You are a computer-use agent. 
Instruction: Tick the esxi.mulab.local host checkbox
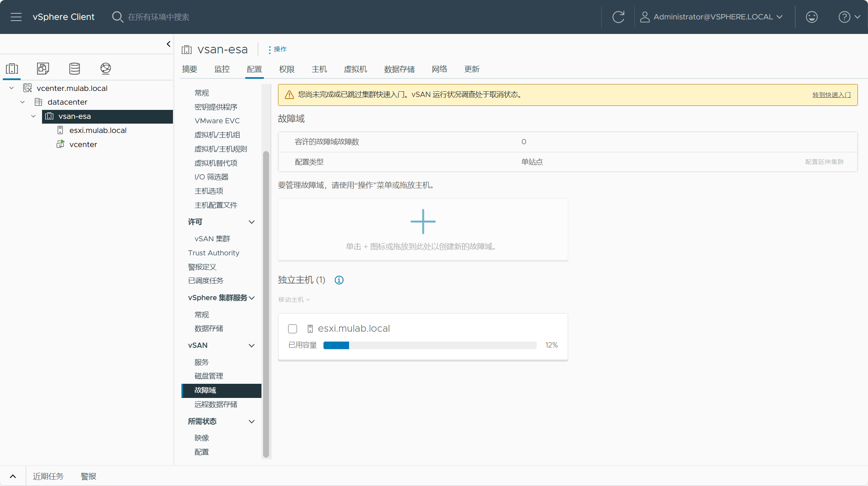pos(293,329)
